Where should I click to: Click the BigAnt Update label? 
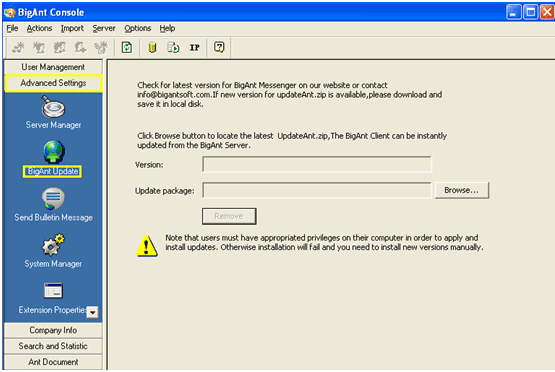(52, 171)
